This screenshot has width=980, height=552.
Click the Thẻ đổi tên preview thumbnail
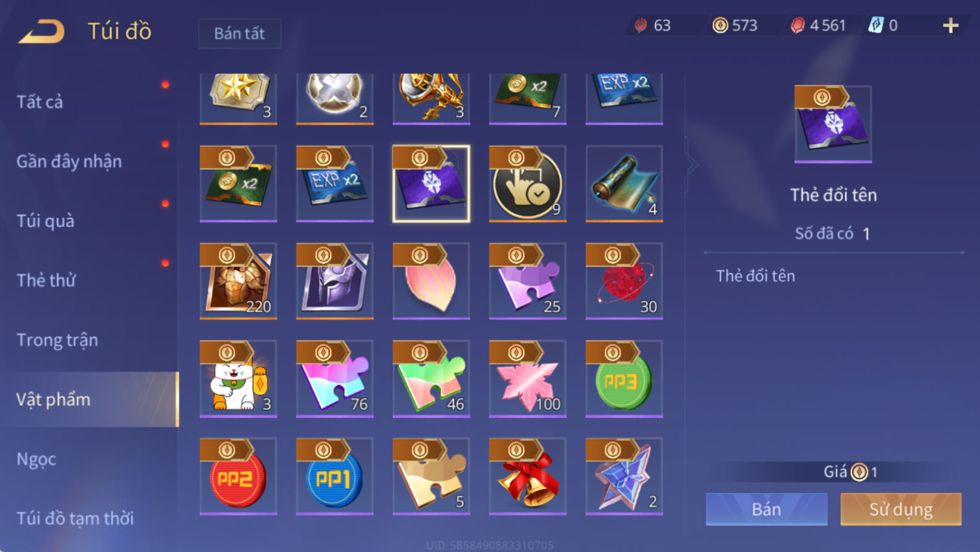click(833, 124)
